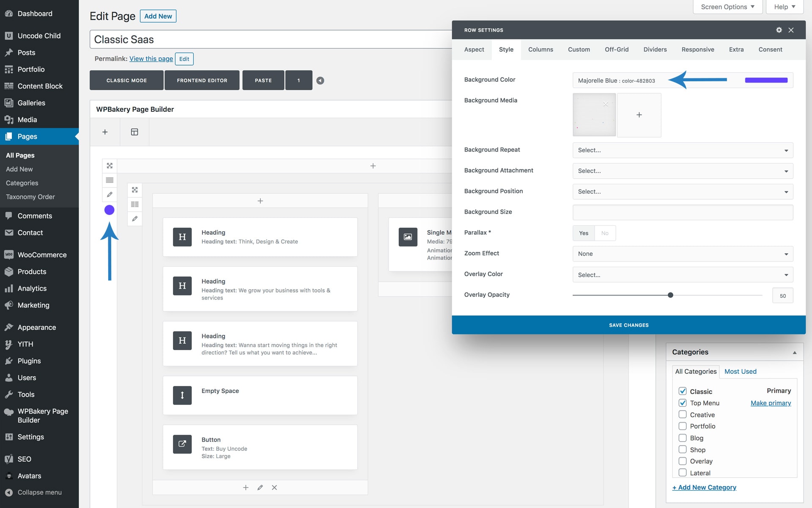Click the templates layout icon in WPBakery toolbar
This screenshot has height=508, width=812.
click(x=134, y=132)
